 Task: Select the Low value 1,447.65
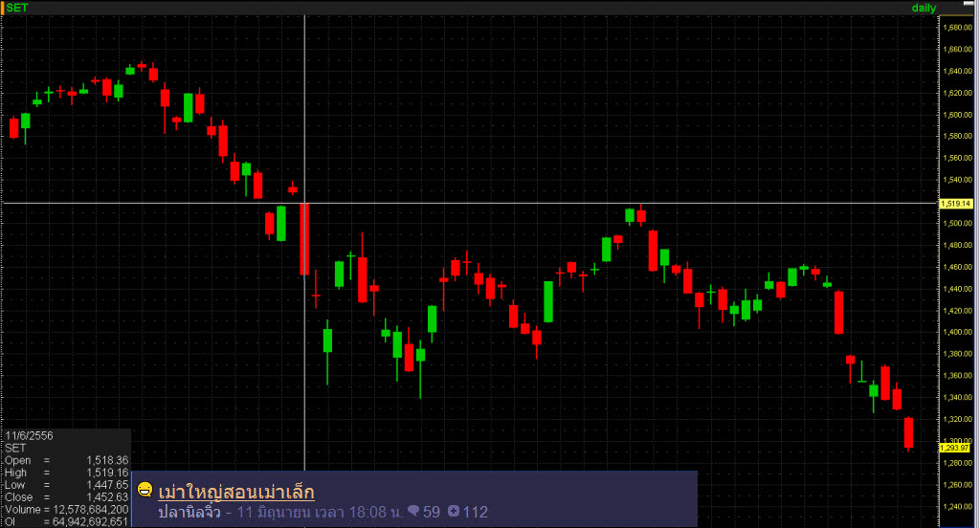107,485
